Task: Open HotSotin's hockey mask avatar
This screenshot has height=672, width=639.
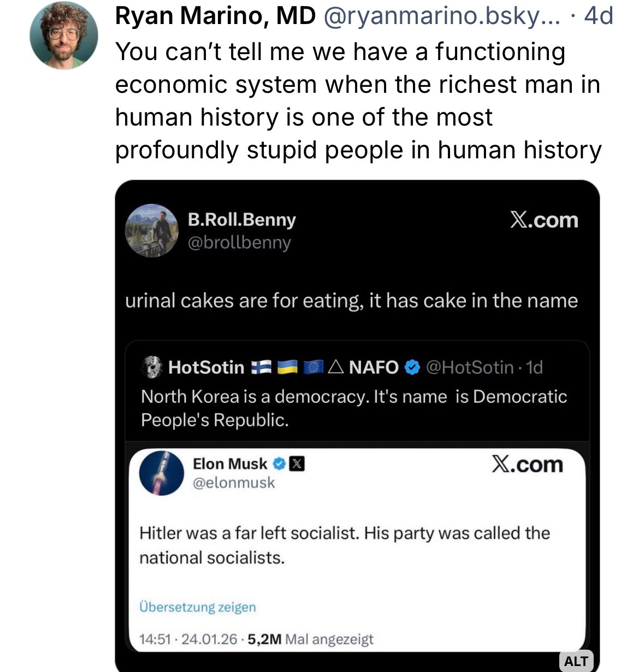Action: [152, 367]
